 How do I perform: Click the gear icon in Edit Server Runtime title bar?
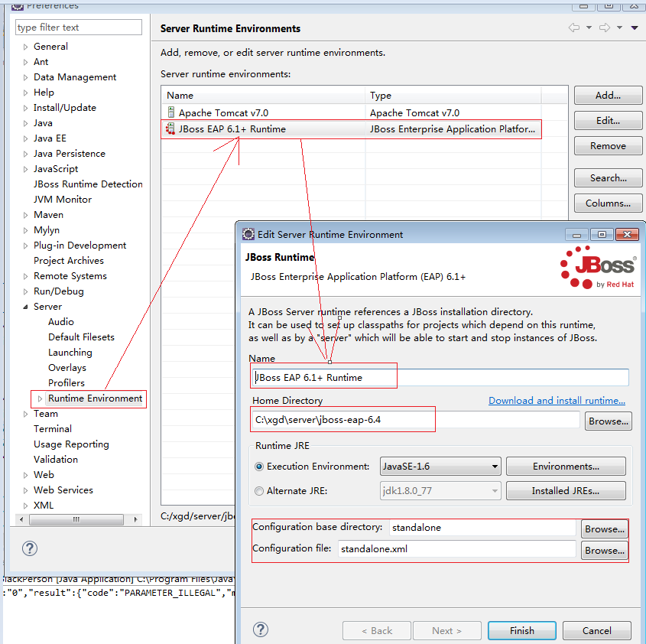tap(248, 234)
